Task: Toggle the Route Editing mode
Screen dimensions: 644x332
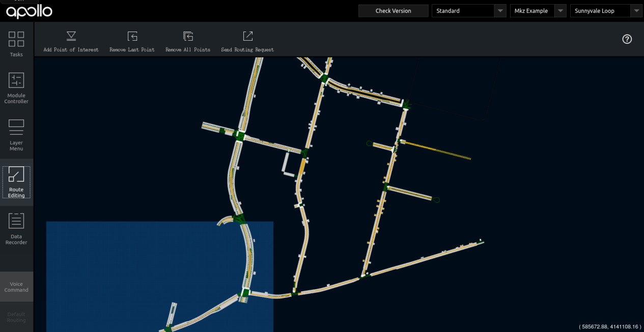Action: tap(16, 182)
